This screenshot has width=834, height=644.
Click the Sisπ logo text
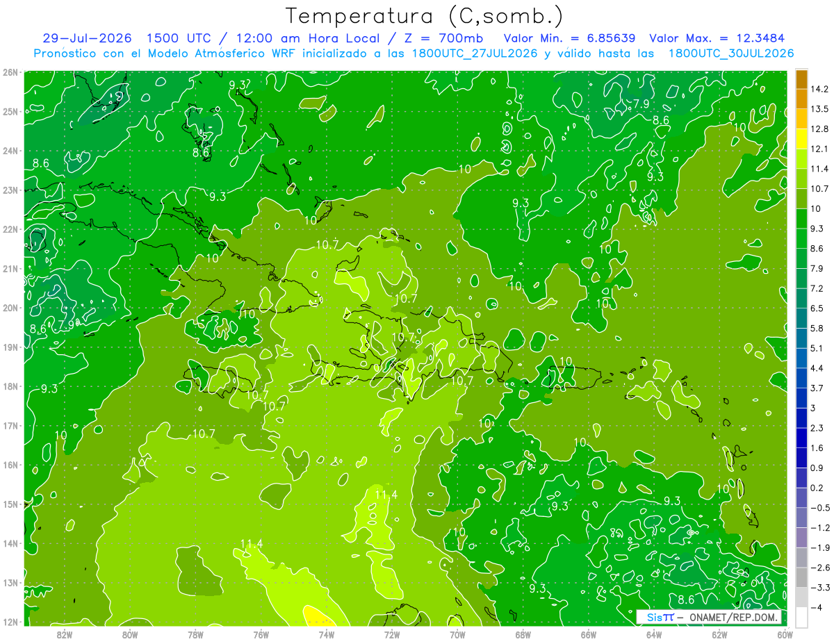click(660, 618)
